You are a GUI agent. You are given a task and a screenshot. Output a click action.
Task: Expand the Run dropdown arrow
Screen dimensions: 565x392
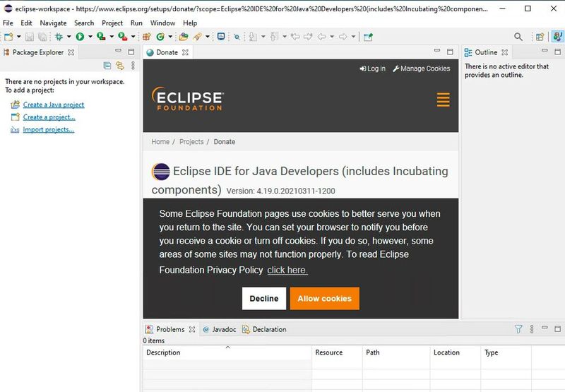tap(90, 37)
